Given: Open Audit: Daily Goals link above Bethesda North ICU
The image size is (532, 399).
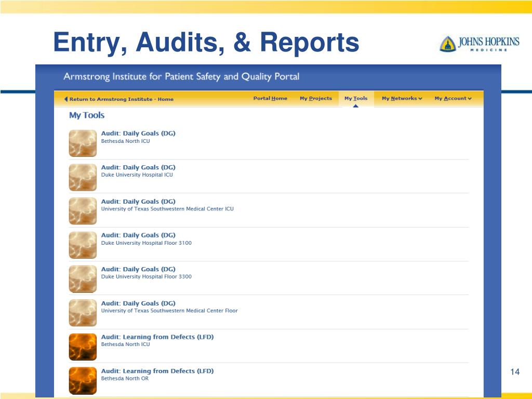Looking at the screenshot, I should (x=138, y=134).
